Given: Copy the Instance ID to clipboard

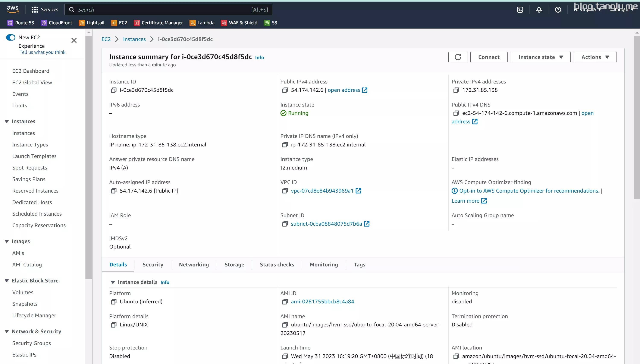Looking at the screenshot, I should [x=114, y=90].
